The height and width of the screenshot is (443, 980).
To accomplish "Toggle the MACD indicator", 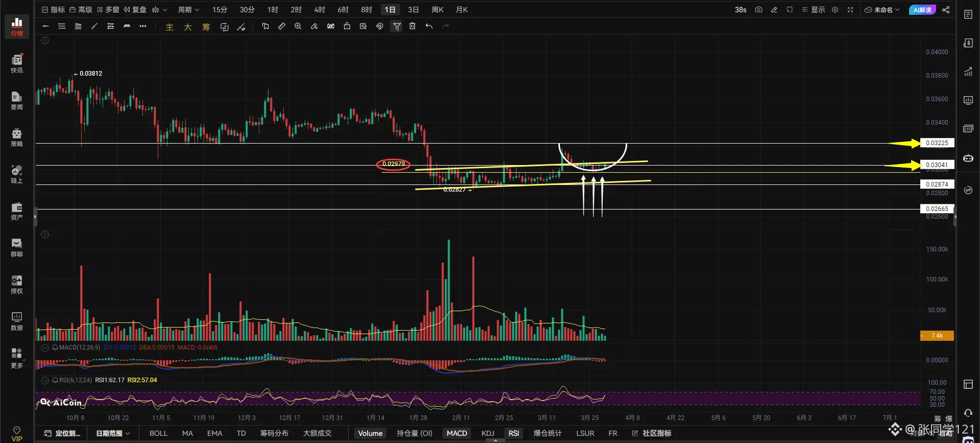I will coord(457,433).
